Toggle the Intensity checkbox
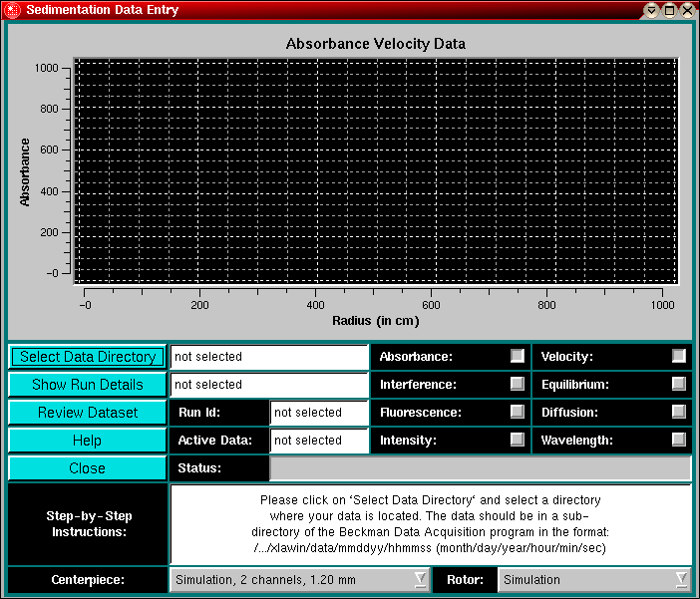 (517, 440)
